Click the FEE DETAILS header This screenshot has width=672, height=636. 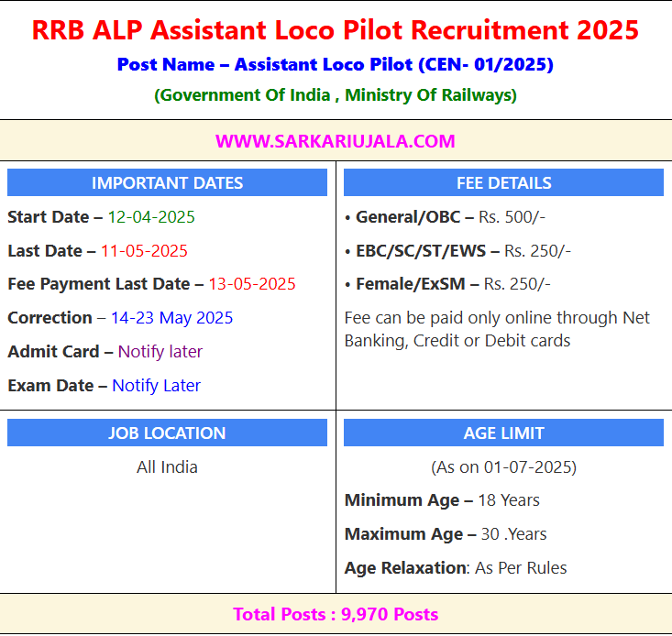coord(503,182)
